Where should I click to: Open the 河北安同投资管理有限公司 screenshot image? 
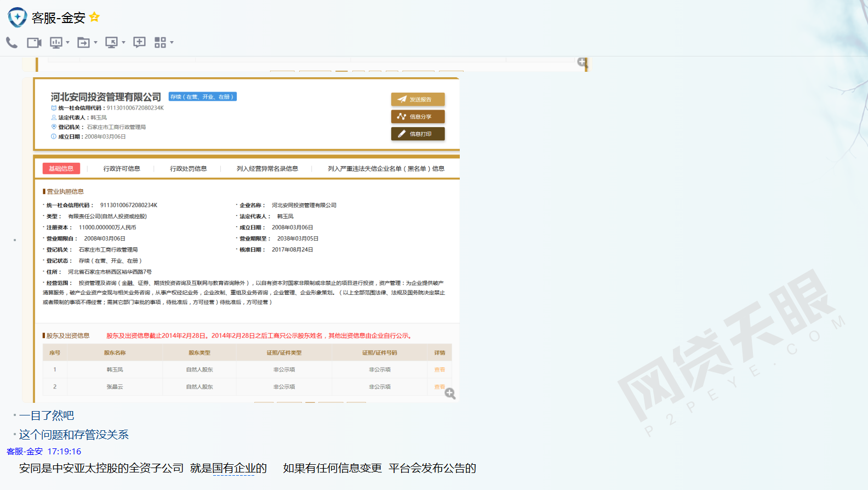coord(241,240)
